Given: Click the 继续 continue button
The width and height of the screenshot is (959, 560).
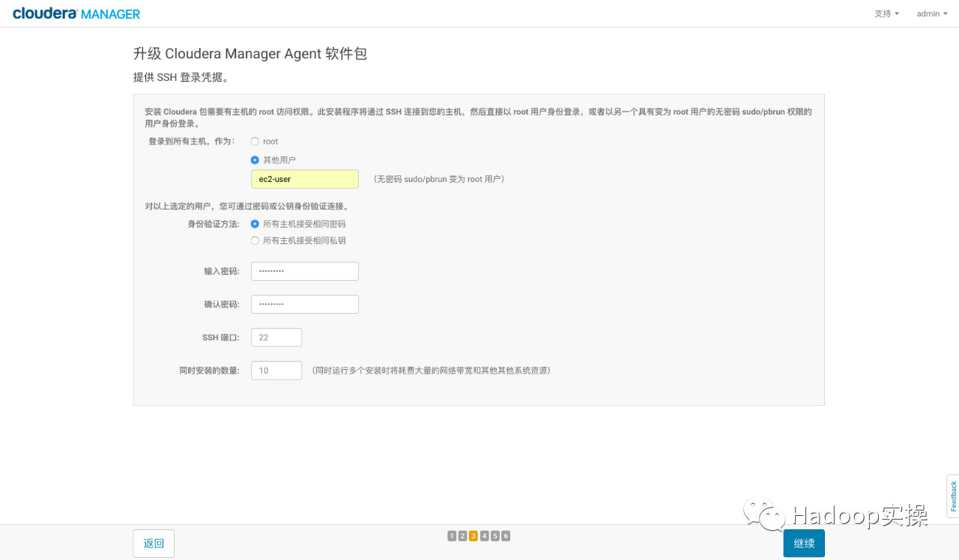Looking at the screenshot, I should 804,544.
